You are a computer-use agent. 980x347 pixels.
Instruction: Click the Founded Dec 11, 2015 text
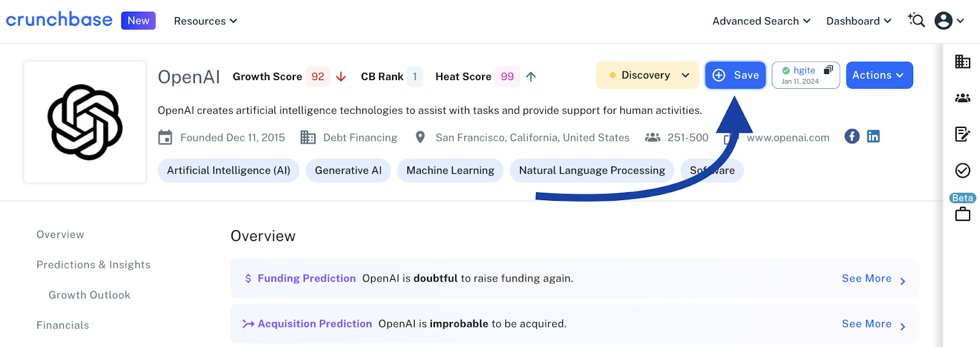233,138
